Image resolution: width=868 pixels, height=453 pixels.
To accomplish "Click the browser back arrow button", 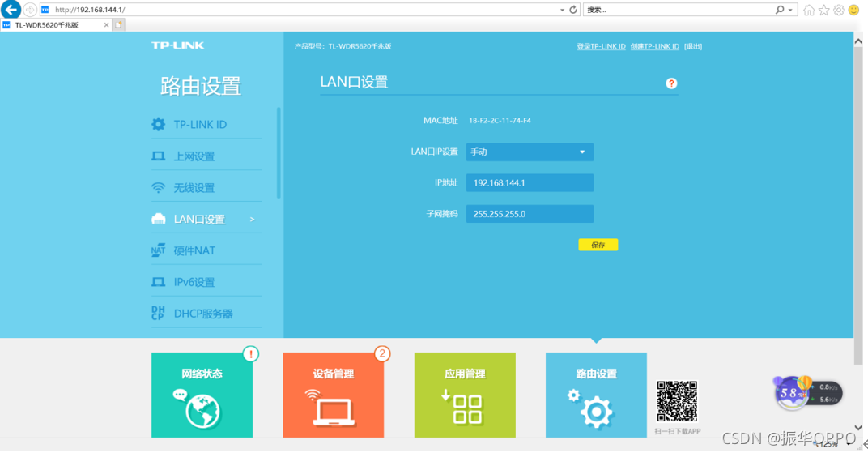I will (x=11, y=10).
